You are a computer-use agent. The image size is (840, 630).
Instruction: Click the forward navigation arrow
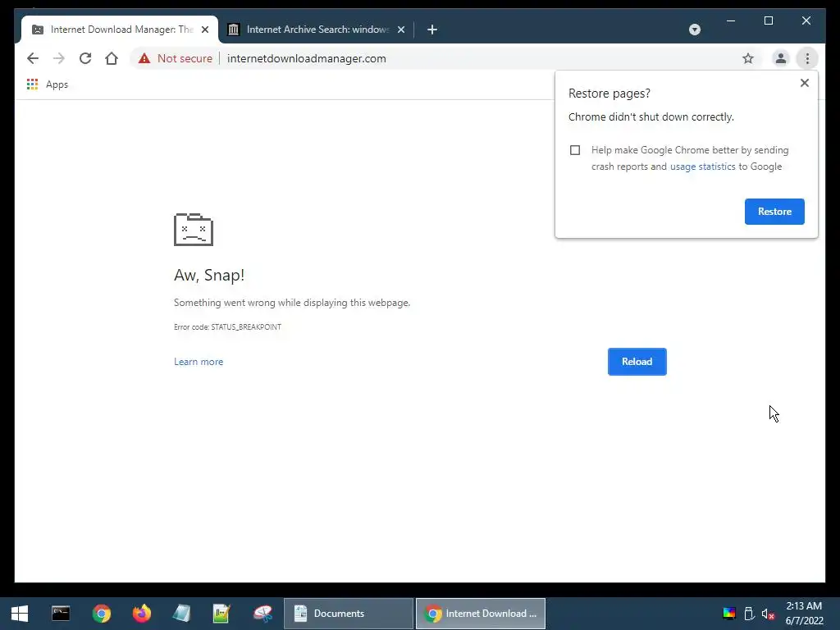59,58
